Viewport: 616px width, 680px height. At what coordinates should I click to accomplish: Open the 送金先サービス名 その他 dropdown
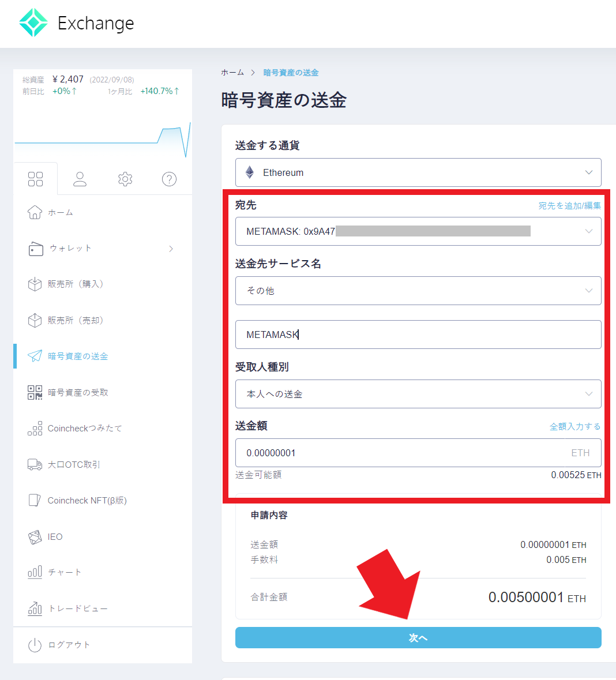coord(418,291)
